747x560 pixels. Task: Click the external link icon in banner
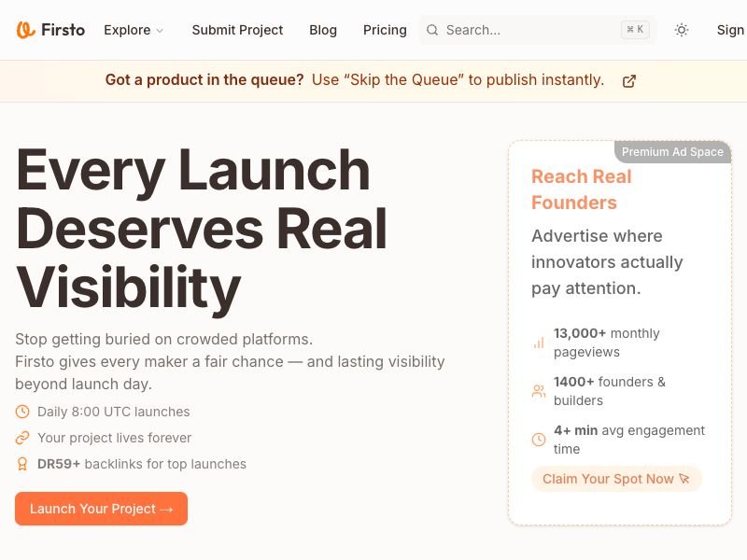pyautogui.click(x=628, y=81)
